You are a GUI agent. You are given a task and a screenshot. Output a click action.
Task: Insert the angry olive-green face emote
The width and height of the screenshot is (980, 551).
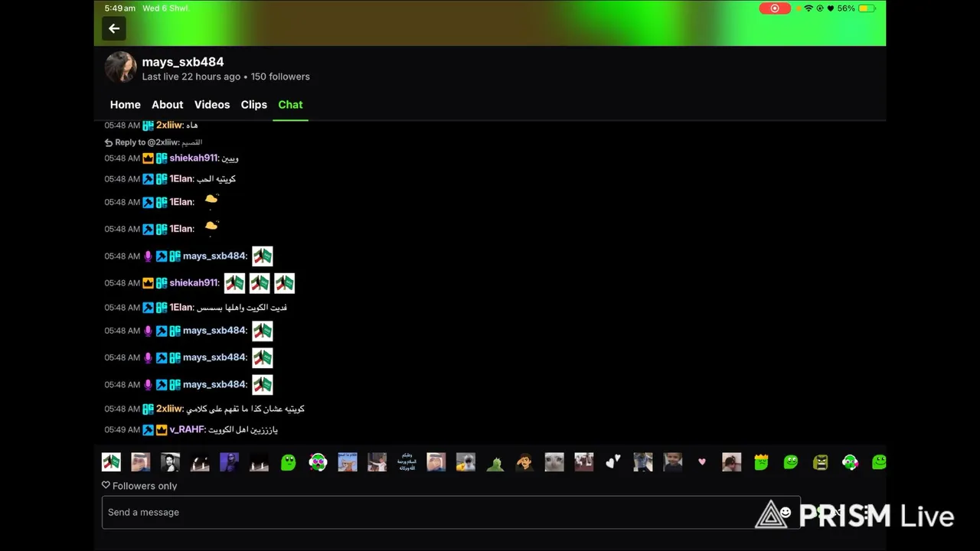820,462
